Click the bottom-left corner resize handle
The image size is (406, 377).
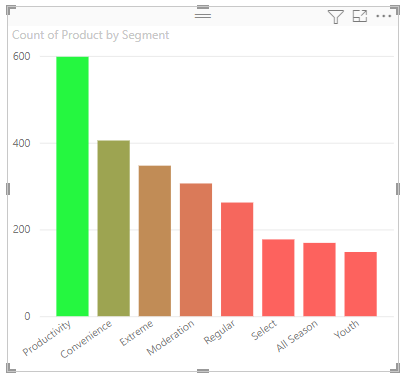coord(11,367)
